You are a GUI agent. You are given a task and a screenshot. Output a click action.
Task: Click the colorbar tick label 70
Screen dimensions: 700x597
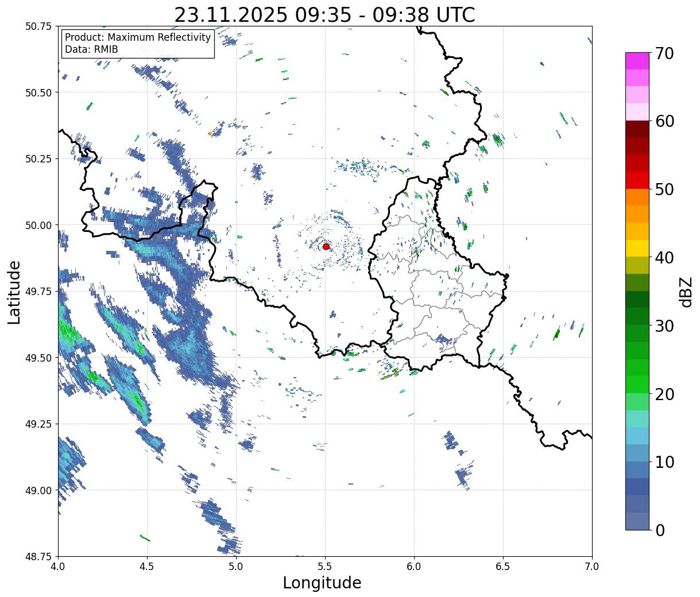pyautogui.click(x=664, y=53)
